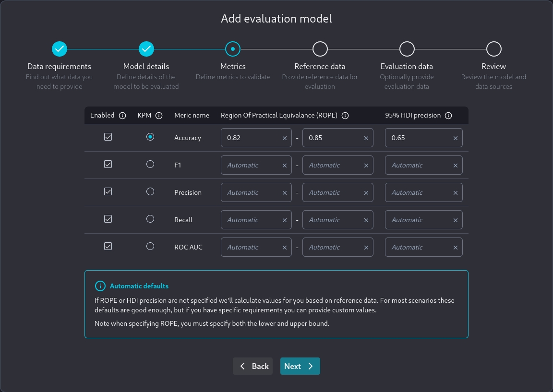Clear the Accuracy ROPE upper bound 0.85
Viewport: 553px width, 392px height.
tap(366, 138)
